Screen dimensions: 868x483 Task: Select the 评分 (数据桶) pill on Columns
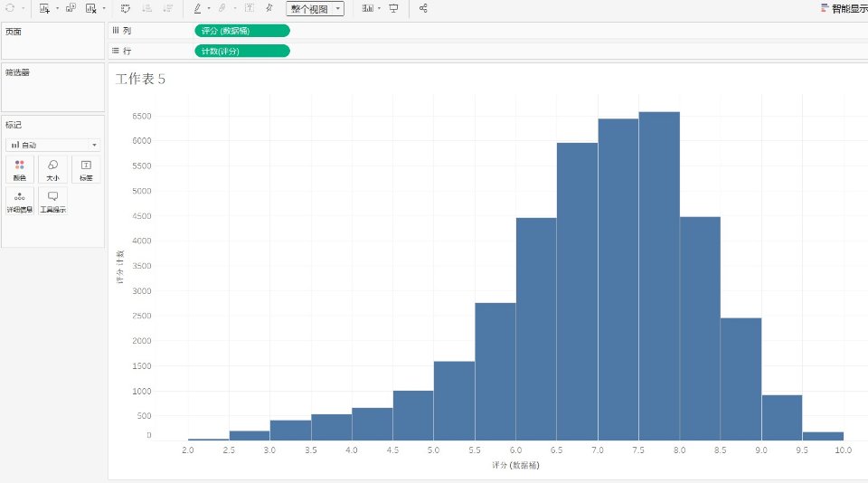(x=242, y=31)
